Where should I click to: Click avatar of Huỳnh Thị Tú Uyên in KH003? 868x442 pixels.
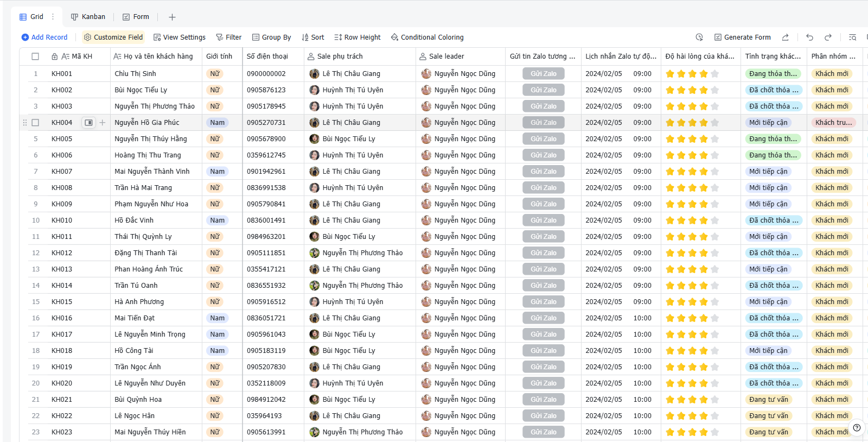point(314,106)
